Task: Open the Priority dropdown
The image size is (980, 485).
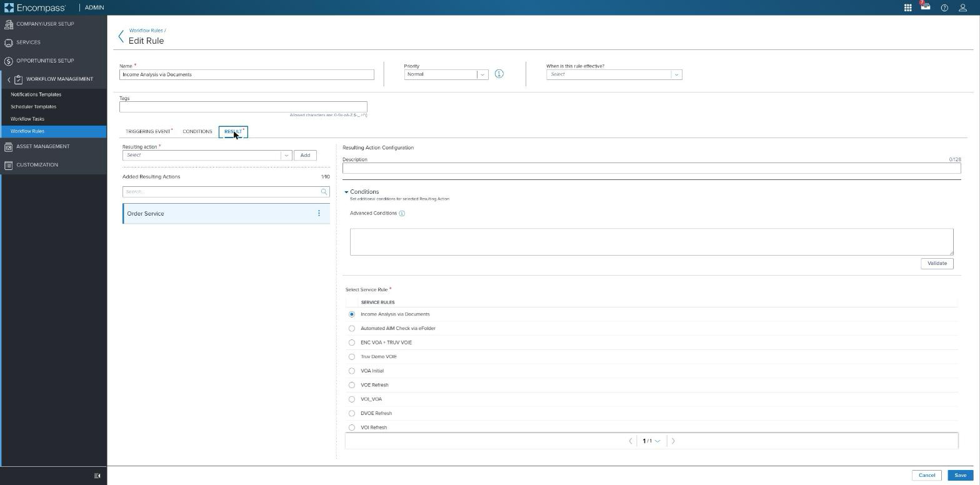Action: coord(446,74)
